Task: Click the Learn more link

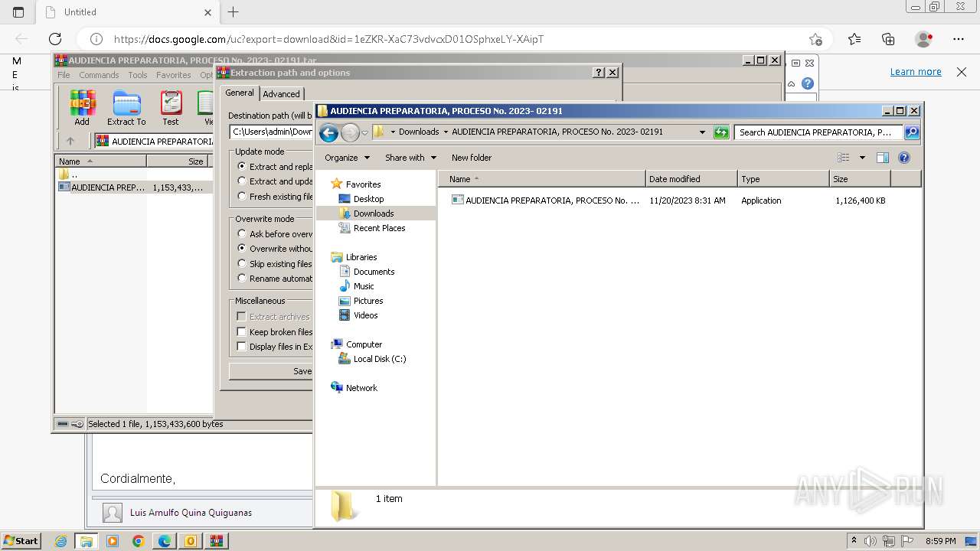Action: [x=916, y=72]
